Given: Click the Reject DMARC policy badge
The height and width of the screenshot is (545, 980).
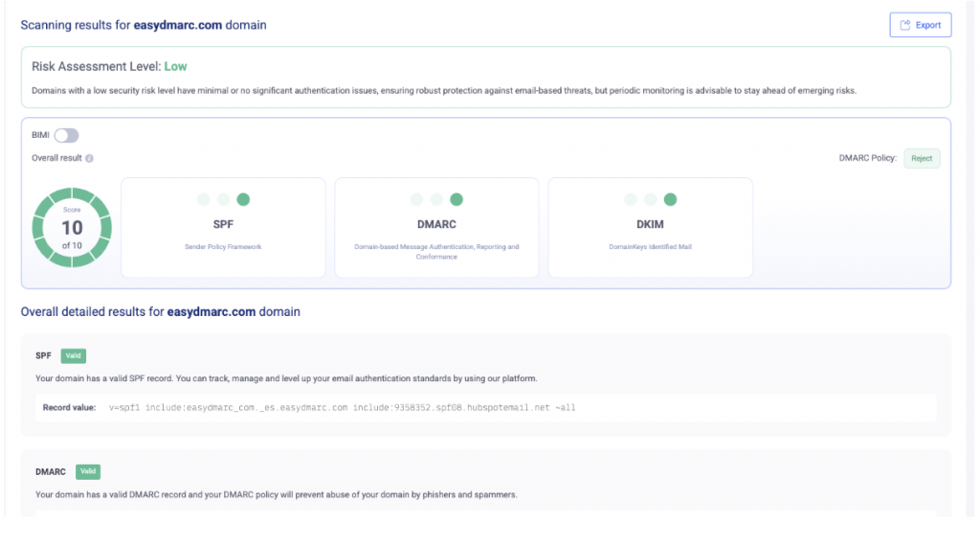Looking at the screenshot, I should 922,159.
